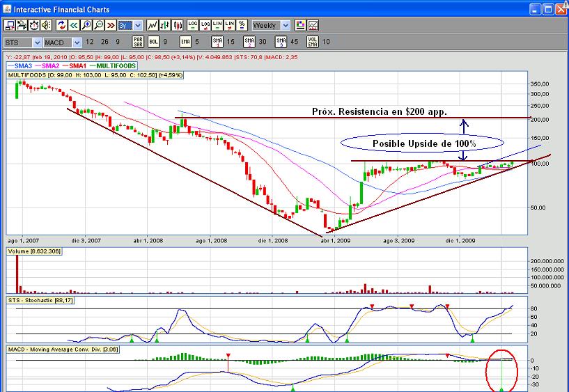This screenshot has width=569, height=392.
Task: Select the candlestick chart style icon
Action: click(x=178, y=25)
